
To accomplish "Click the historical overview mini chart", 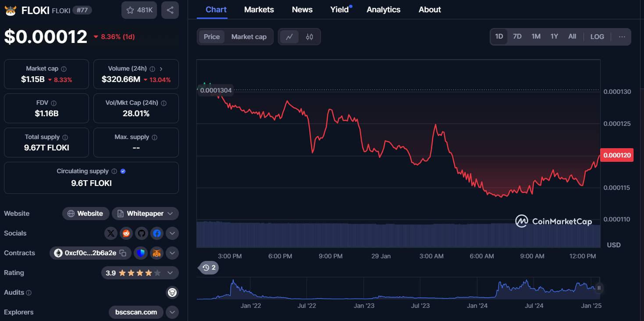I will coord(398,289).
